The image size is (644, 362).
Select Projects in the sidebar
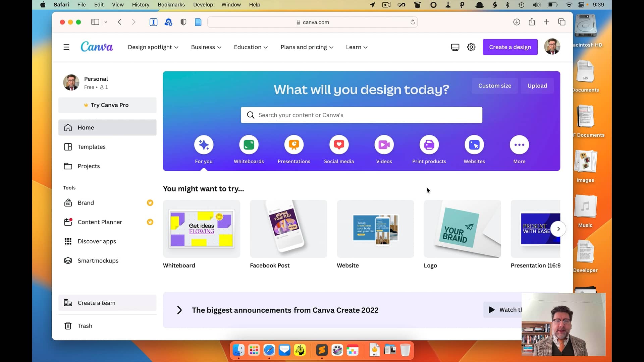pyautogui.click(x=88, y=166)
